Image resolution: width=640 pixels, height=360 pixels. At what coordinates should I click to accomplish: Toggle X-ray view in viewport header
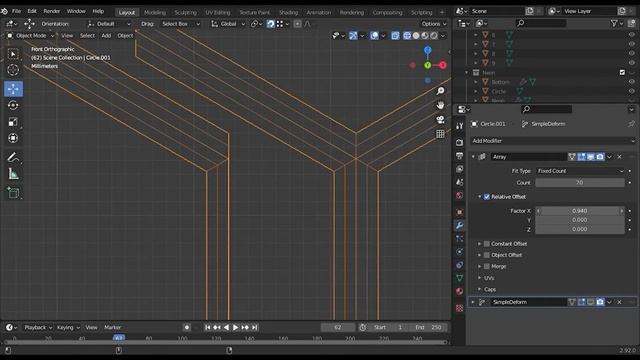click(x=395, y=36)
